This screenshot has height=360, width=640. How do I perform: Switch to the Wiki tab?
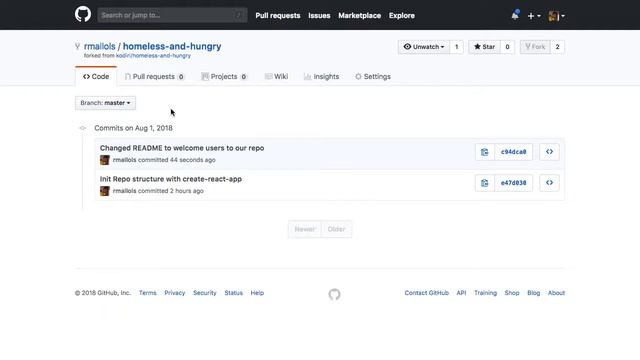pos(276,77)
